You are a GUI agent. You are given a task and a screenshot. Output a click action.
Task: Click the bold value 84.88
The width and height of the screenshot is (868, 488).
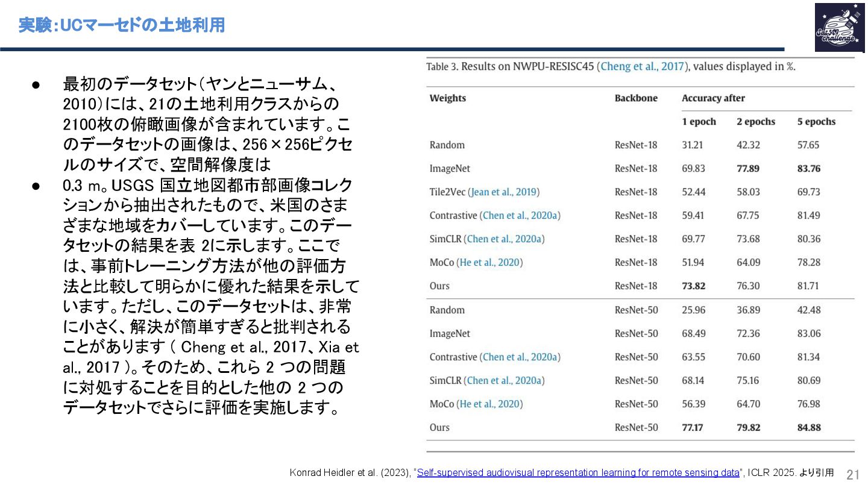pyautogui.click(x=809, y=428)
